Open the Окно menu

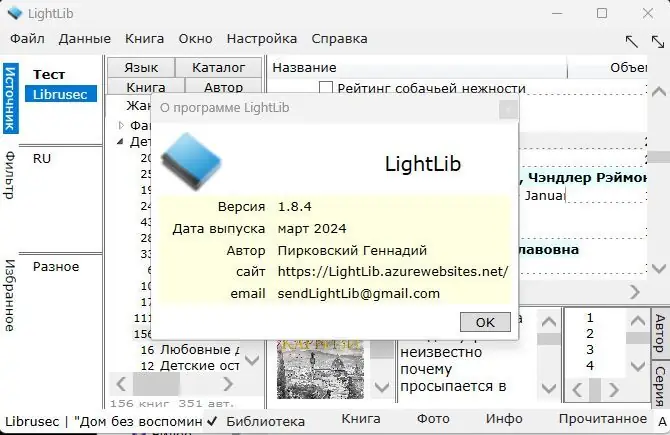(195, 39)
